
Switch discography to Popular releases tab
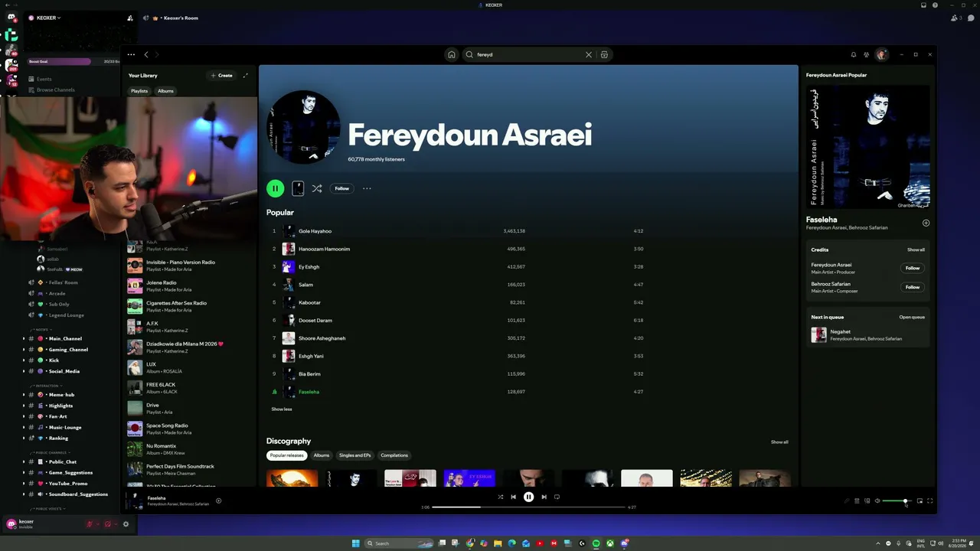[286, 455]
